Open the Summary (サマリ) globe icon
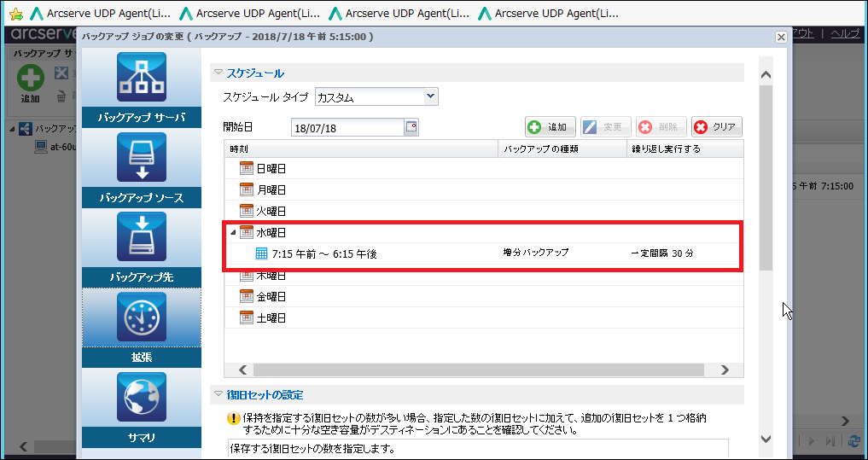 point(142,398)
